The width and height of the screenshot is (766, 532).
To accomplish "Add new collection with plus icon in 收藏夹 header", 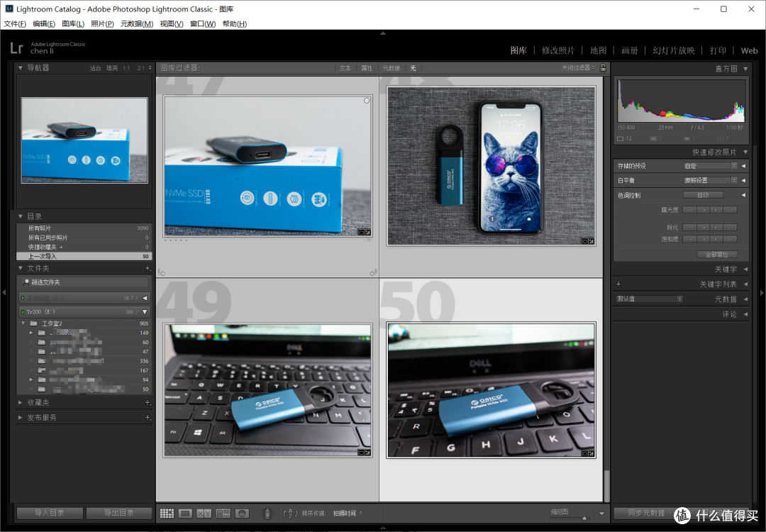I will (148, 402).
